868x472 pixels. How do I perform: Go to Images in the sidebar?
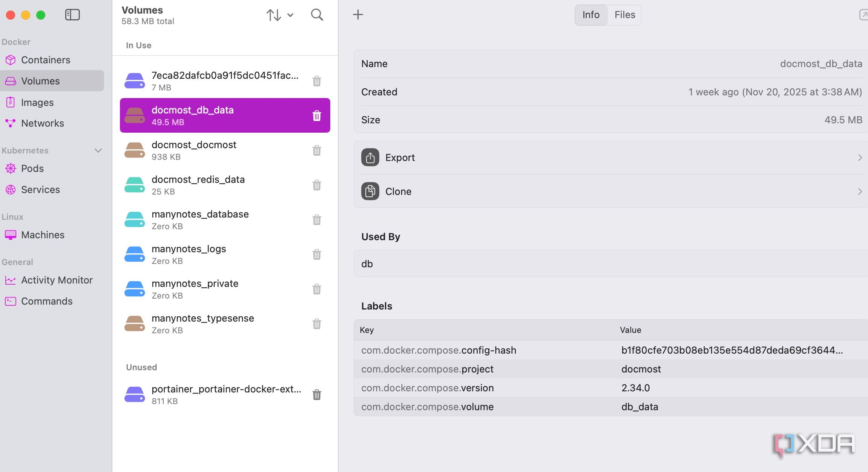pos(52,102)
